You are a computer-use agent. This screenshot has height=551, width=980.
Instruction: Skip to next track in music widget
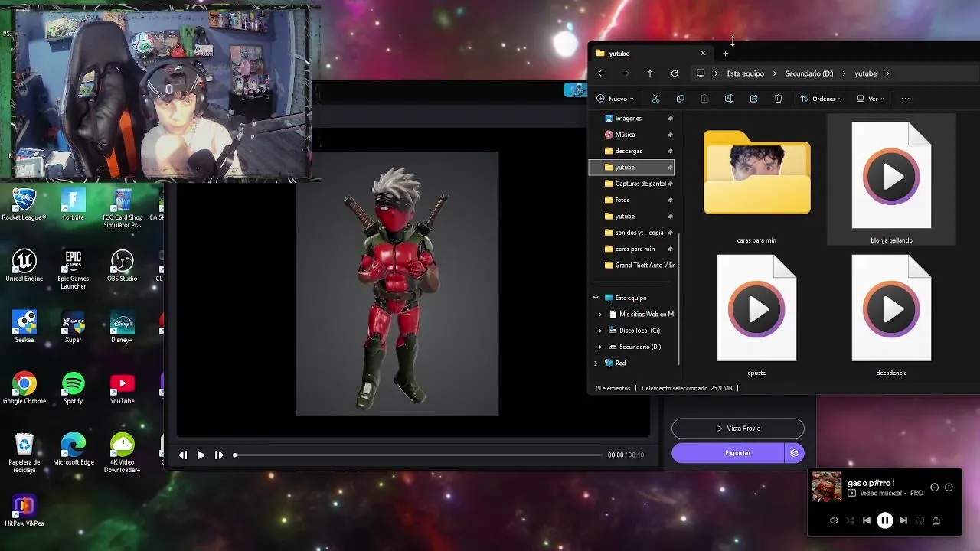click(x=903, y=520)
